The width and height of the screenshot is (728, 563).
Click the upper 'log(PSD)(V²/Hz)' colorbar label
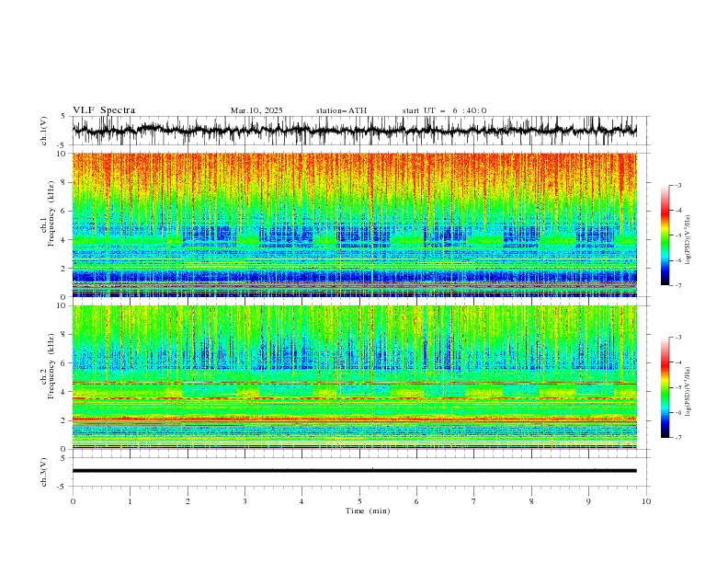(688, 240)
